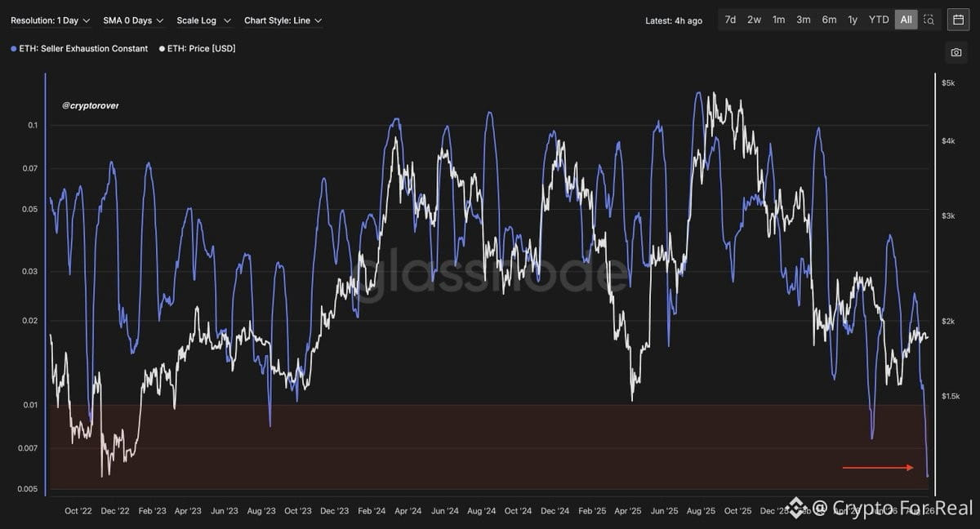Take a chart snapshot with the camera icon
The image size is (980, 529).
[x=956, y=52]
